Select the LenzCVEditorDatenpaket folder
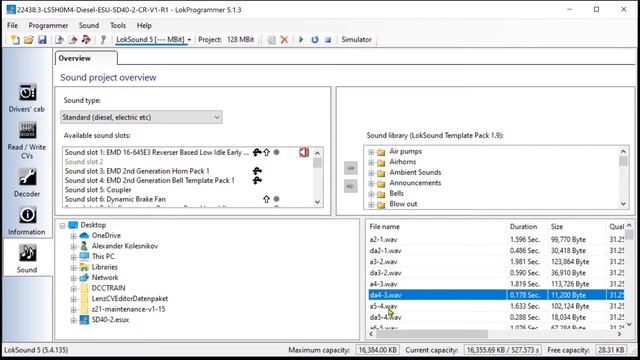Viewport: 640px width, 360px height. pos(130,299)
